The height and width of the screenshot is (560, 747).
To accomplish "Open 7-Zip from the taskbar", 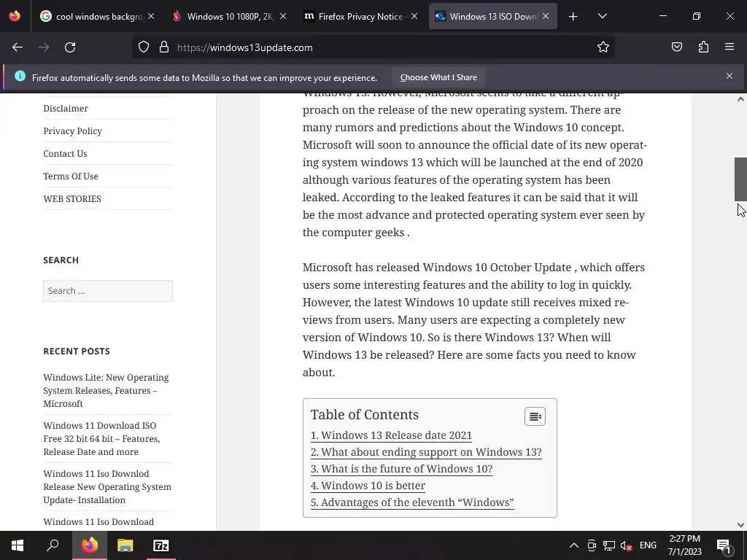I will tap(161, 545).
